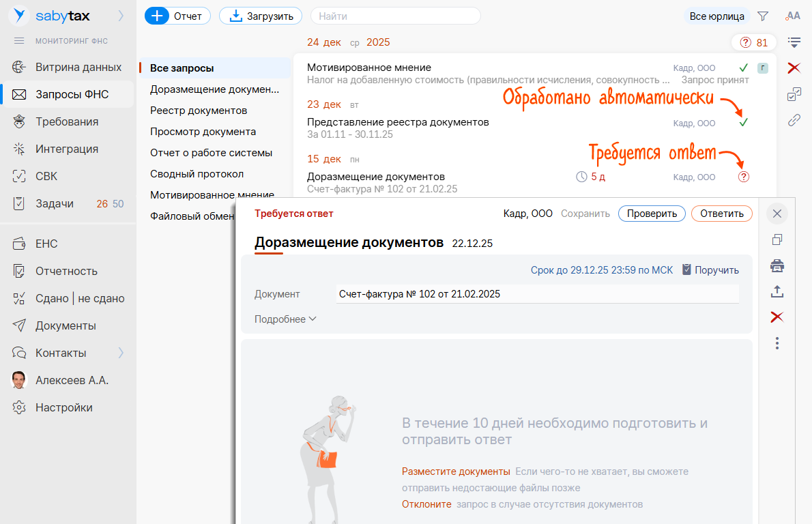The height and width of the screenshot is (524, 812).
Task: Click the duplicate window icon in the panel
Action: pos(777,240)
